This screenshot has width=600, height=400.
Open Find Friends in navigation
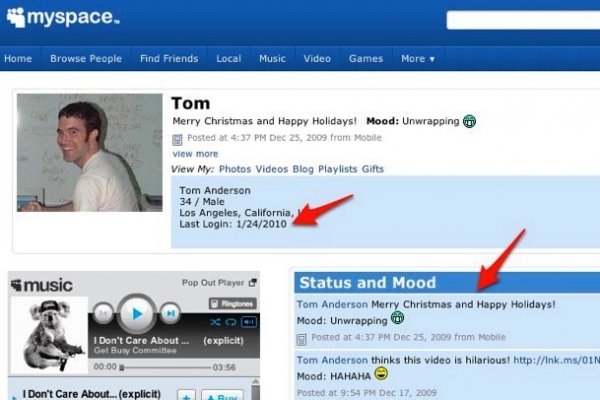(169, 59)
